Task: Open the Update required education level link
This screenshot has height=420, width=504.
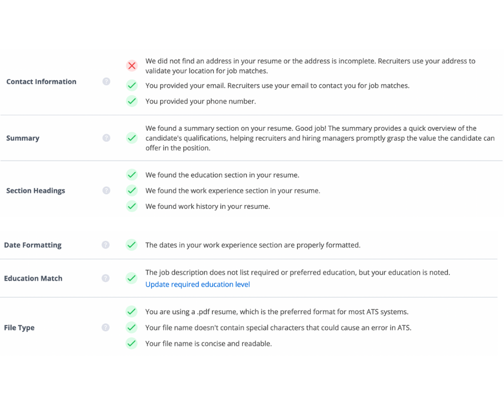Action: pyautogui.click(x=197, y=284)
